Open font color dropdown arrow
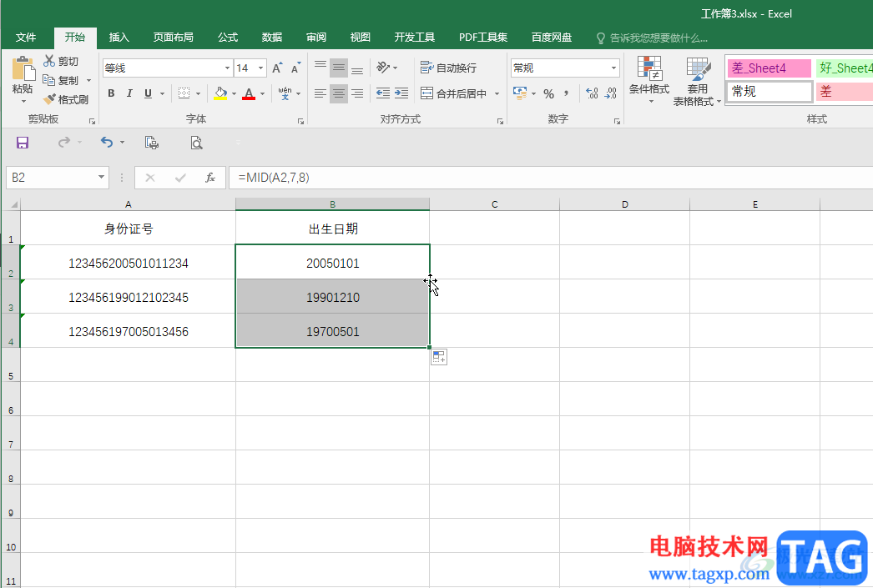The image size is (873, 588). click(x=262, y=94)
